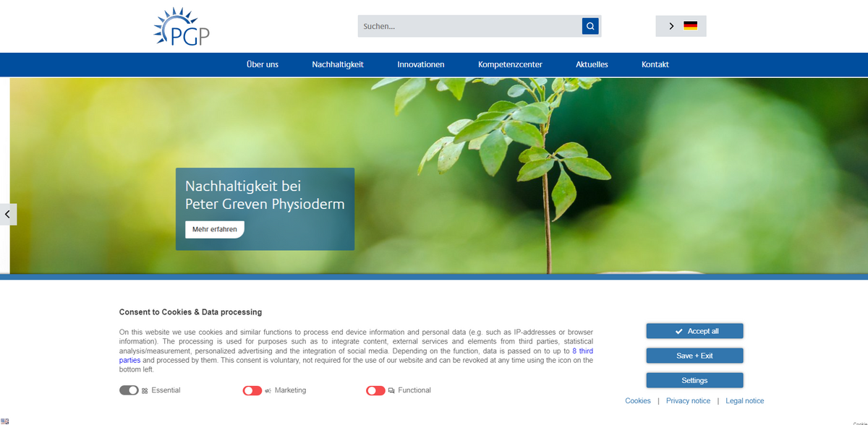Click the Essential label text

[166, 390]
